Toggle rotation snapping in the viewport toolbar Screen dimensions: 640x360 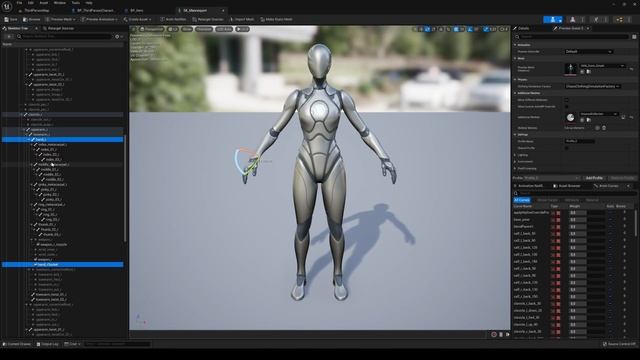point(470,29)
